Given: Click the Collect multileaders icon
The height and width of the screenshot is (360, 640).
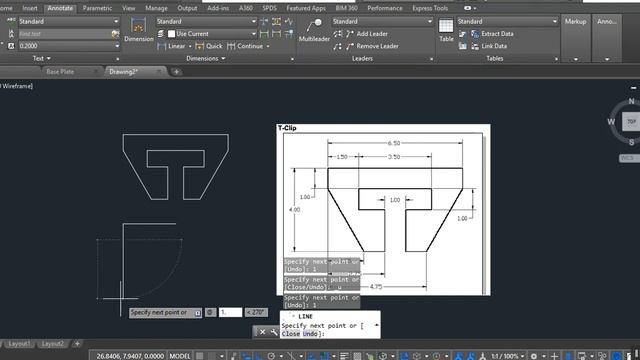Looking at the screenshot, I should [337, 46].
